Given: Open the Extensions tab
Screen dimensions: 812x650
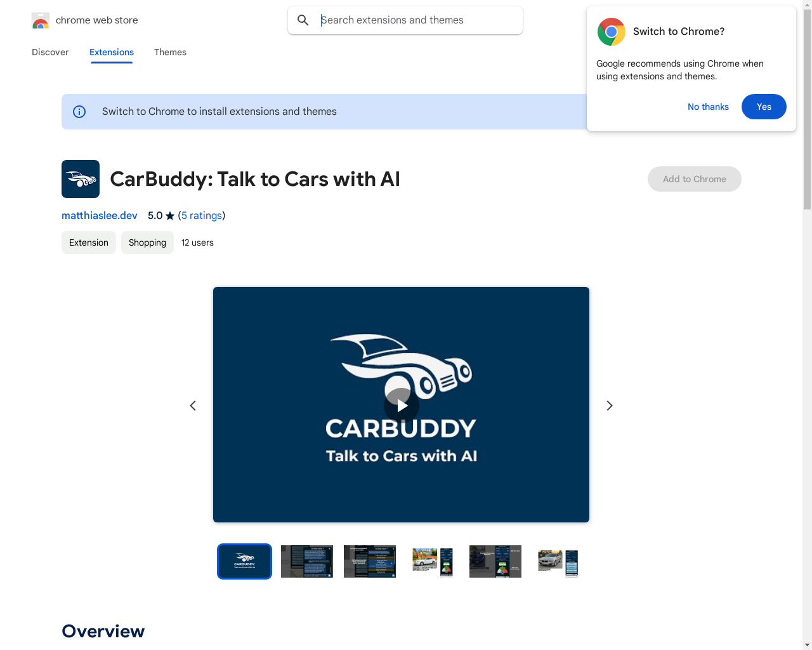Looking at the screenshot, I should 112,52.
